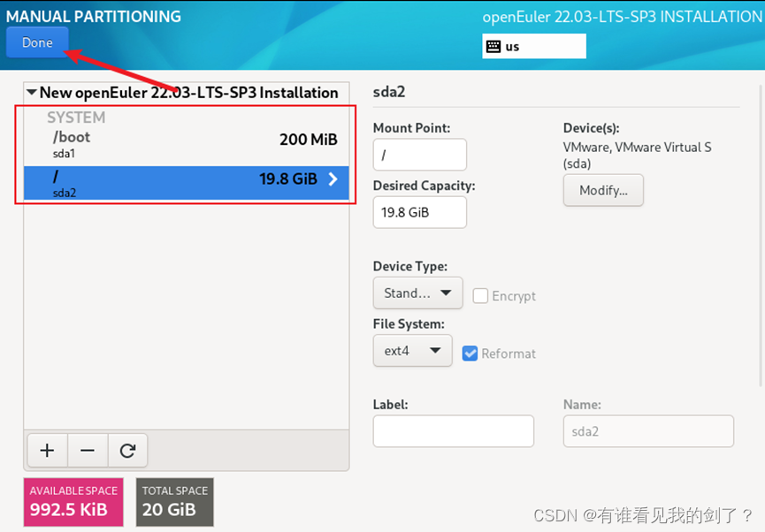Click inside the Label input field
This screenshot has width=765, height=532.
click(x=453, y=431)
